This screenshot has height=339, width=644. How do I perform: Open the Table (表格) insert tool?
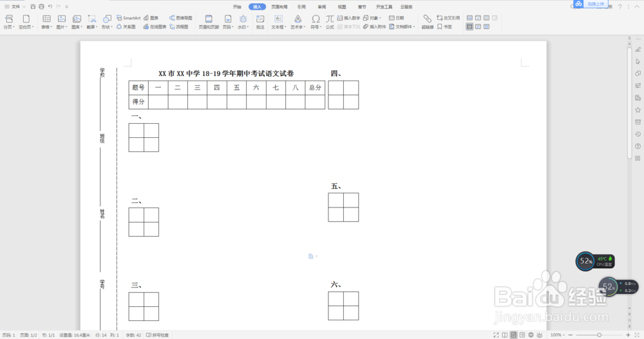click(46, 22)
